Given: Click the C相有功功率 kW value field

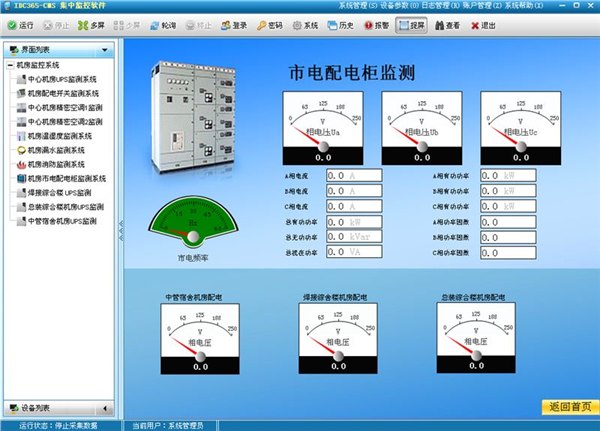Looking at the screenshot, I should [x=508, y=206].
